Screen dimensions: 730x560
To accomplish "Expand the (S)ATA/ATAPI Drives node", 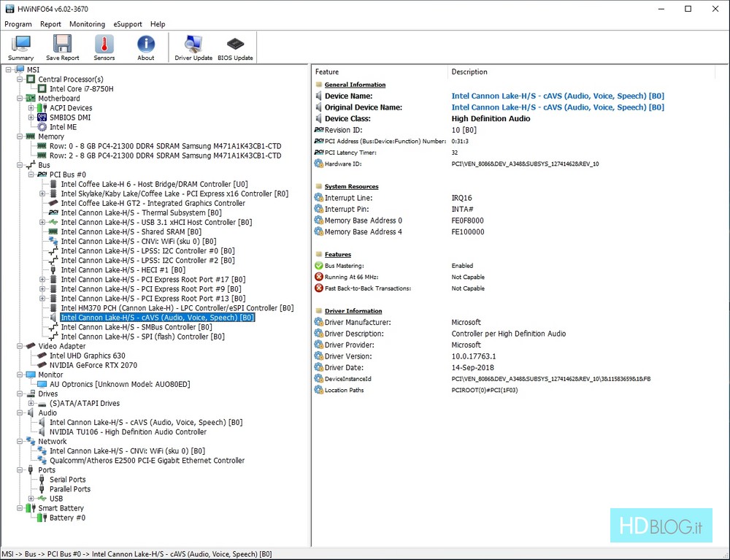I will [31, 403].
